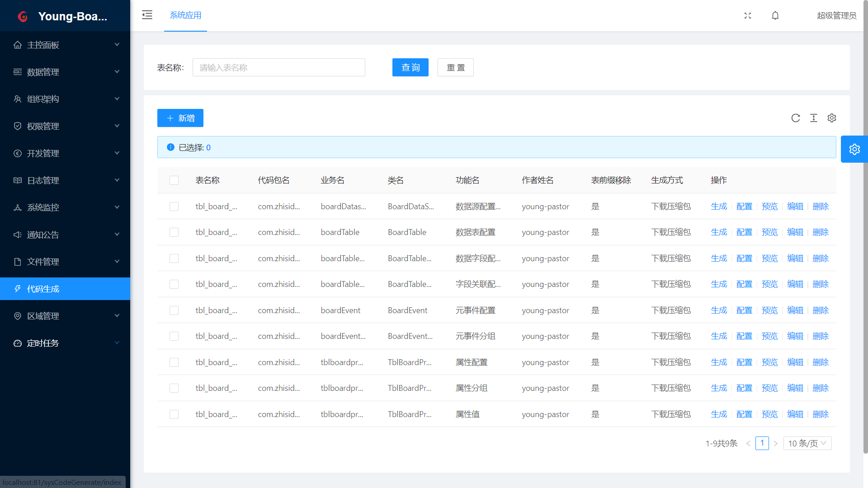Image resolution: width=868 pixels, height=488 pixels.
Task: Open the 10 条/页 page size dropdown
Action: 807,443
